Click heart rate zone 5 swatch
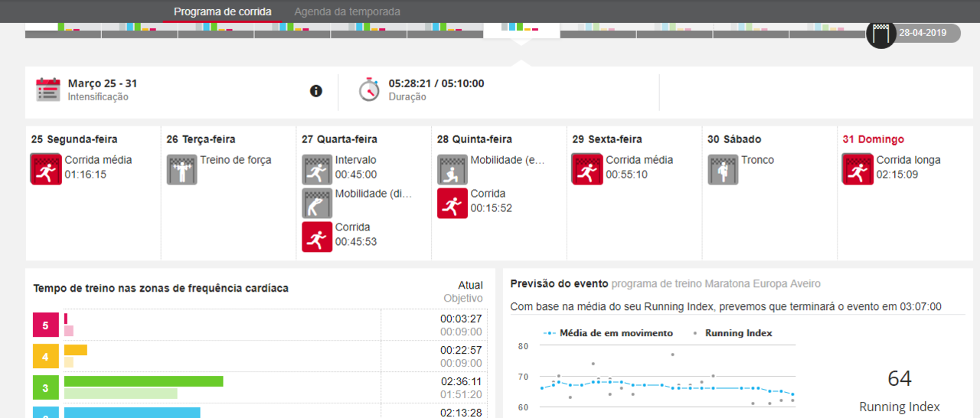The image size is (980, 418). pyautogui.click(x=45, y=325)
